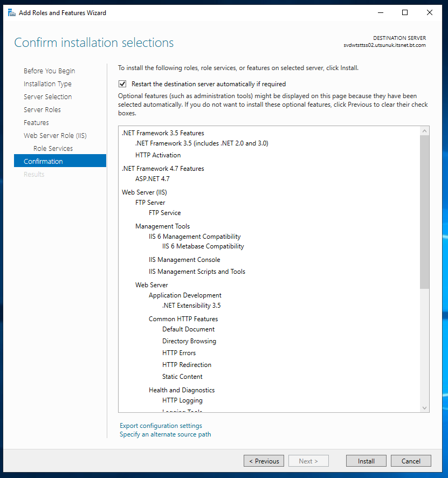Click Export configuration settings link
Screen dimensions: 448x478
[161, 426]
